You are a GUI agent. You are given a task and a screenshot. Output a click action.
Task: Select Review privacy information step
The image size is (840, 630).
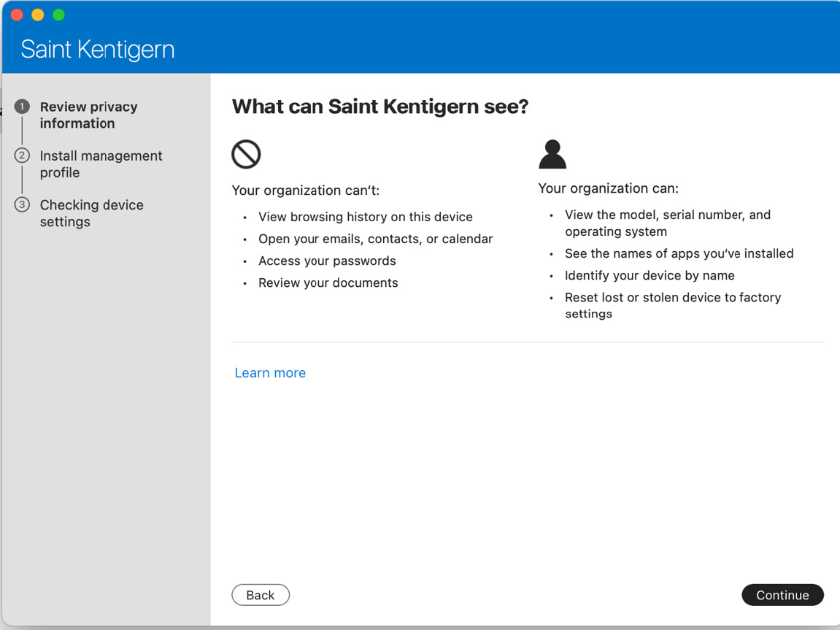(x=89, y=115)
